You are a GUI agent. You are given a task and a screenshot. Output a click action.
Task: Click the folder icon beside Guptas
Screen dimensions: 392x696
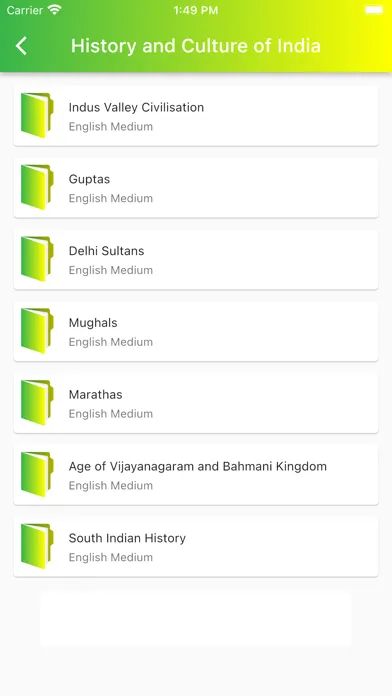point(37,187)
